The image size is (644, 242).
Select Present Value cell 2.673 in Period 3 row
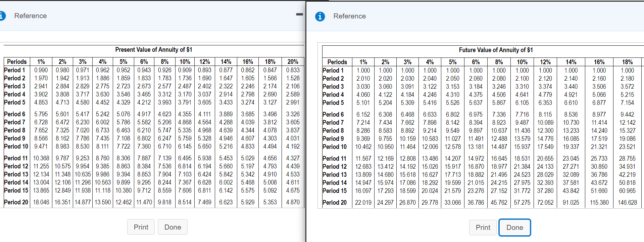(x=144, y=86)
